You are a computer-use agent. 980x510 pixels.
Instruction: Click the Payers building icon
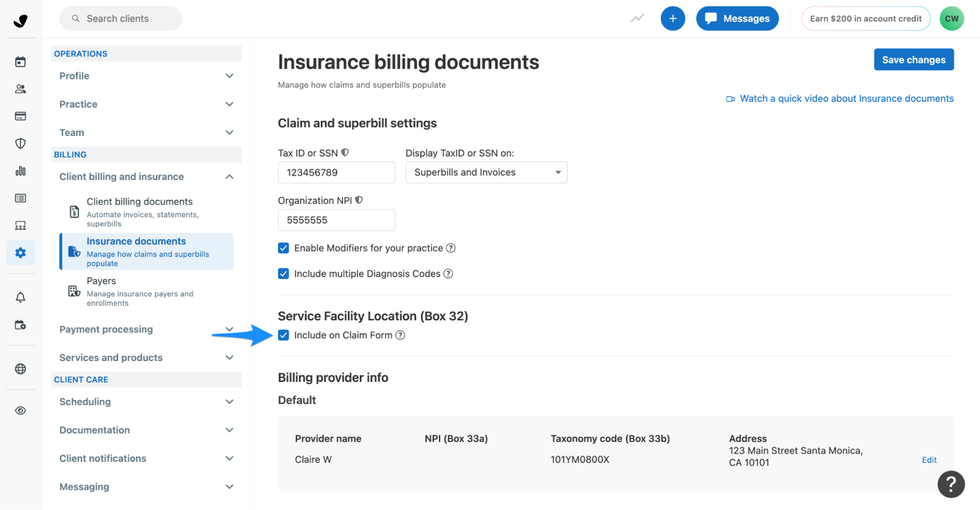pos(74,291)
